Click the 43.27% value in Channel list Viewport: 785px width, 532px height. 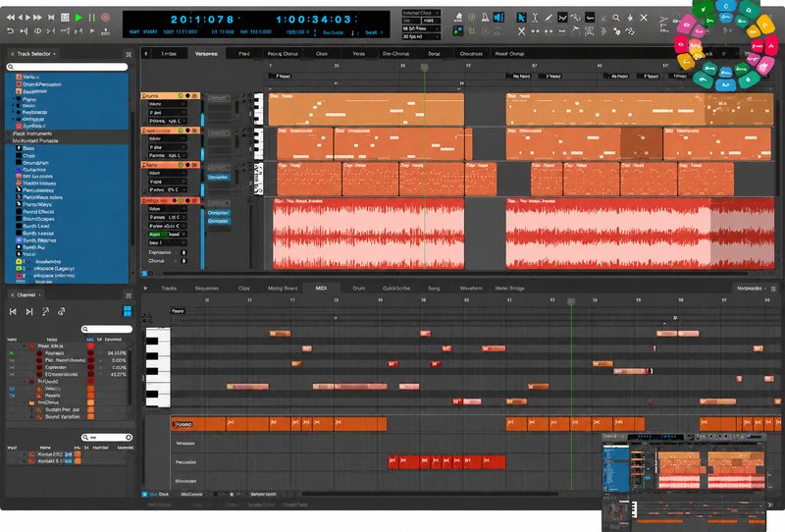pos(118,374)
